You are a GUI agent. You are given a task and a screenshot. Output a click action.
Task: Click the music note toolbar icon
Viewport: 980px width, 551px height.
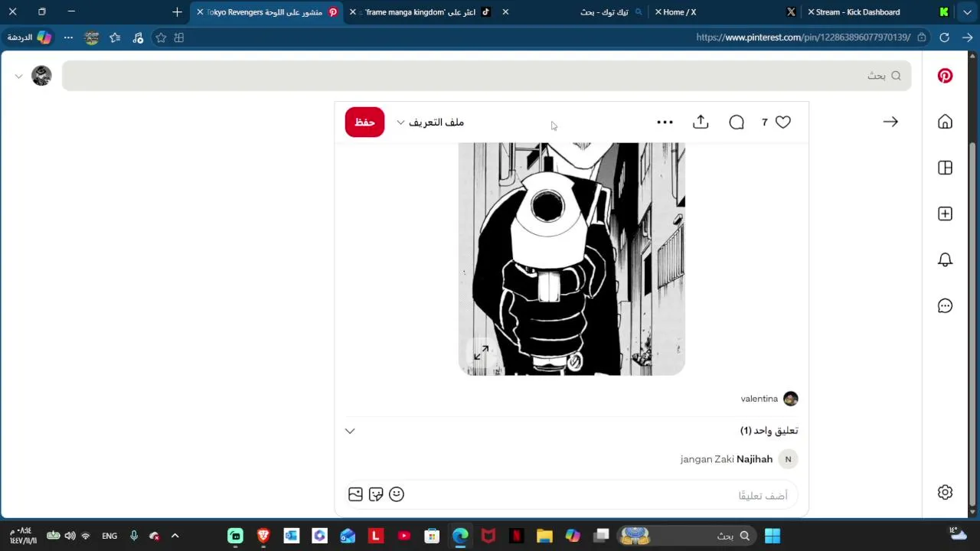click(138, 37)
